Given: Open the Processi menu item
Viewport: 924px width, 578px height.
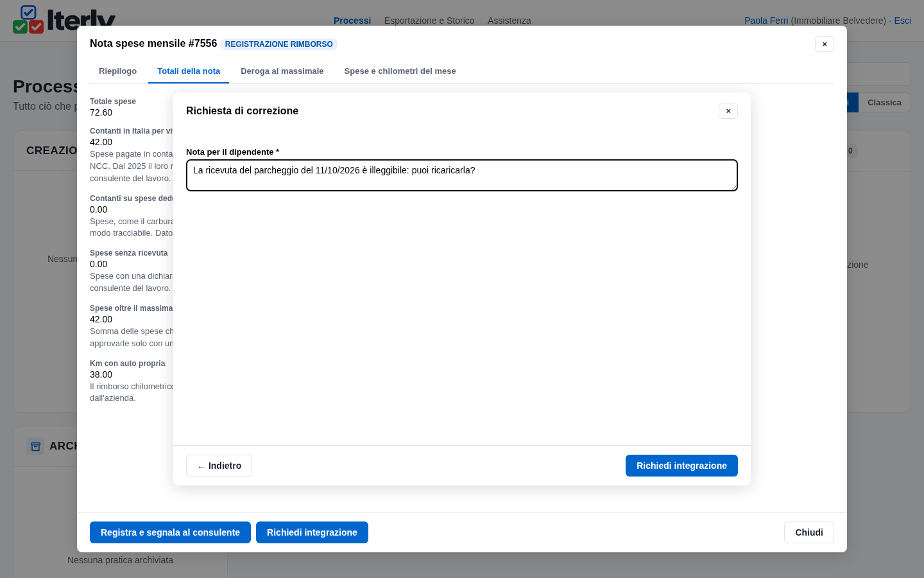Looking at the screenshot, I should pyautogui.click(x=352, y=21).
